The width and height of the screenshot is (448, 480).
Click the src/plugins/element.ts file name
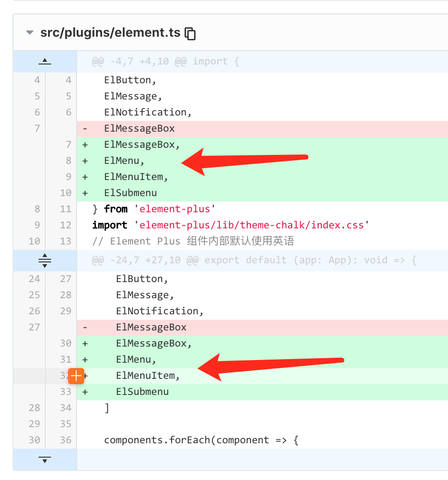(110, 33)
